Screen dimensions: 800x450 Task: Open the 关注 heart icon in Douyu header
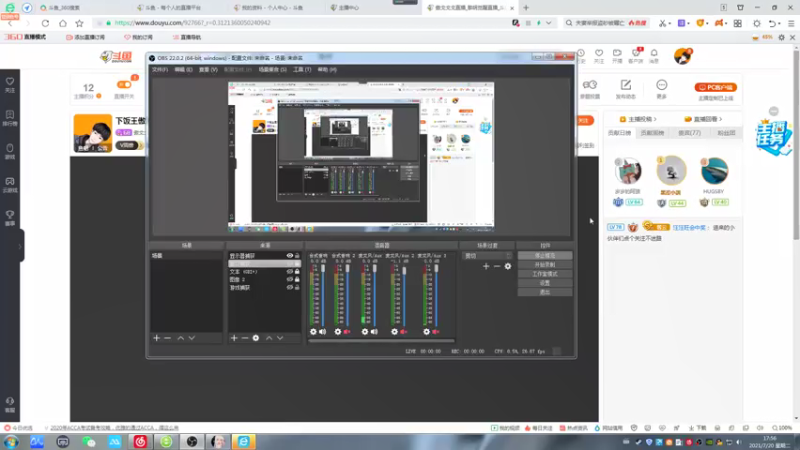point(599,53)
